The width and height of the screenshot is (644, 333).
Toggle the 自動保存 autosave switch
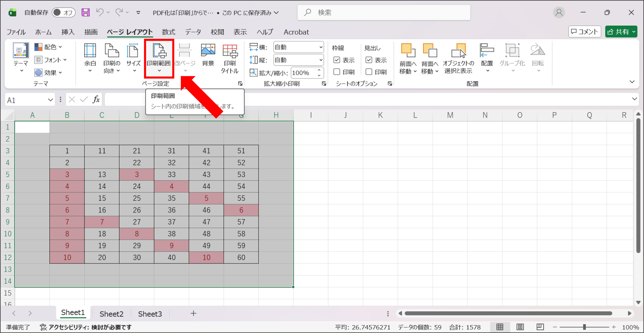63,12
